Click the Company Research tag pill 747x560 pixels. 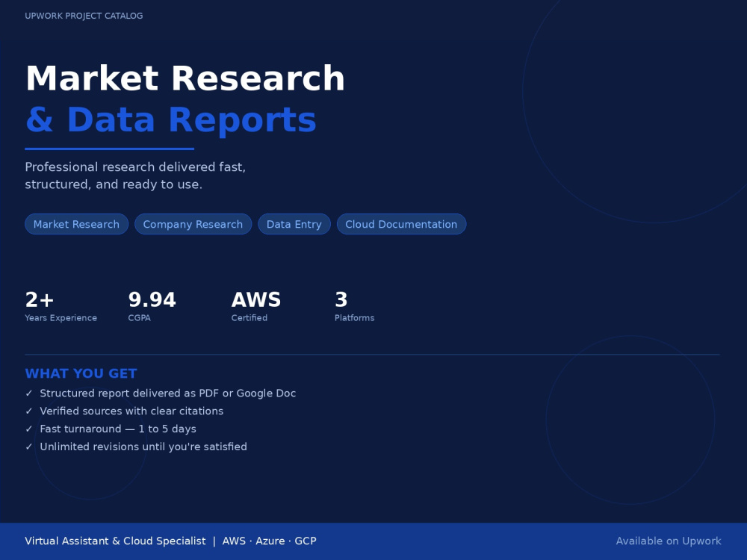[x=193, y=224]
